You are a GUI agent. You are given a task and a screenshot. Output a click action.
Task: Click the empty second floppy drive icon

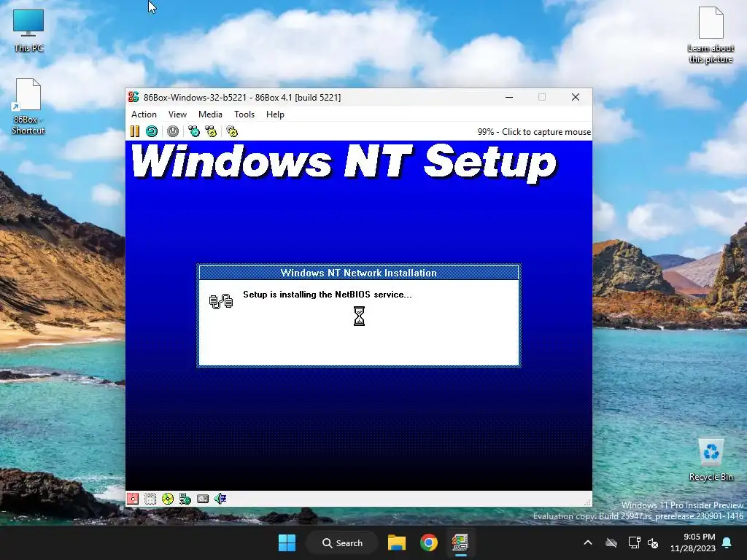tap(150, 499)
